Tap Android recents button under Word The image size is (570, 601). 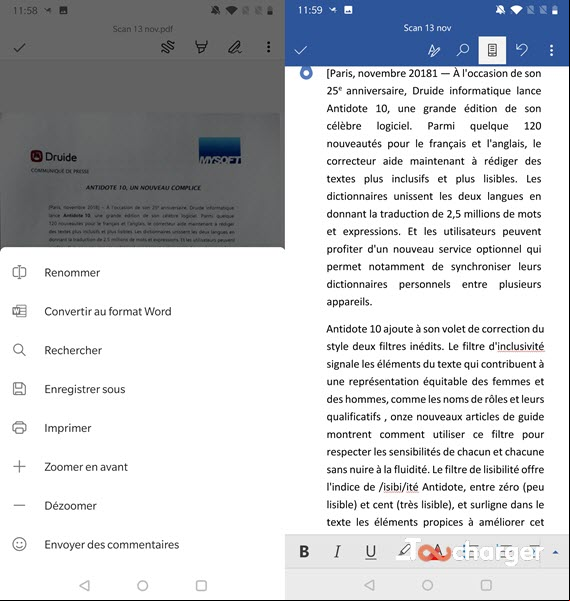486,585
